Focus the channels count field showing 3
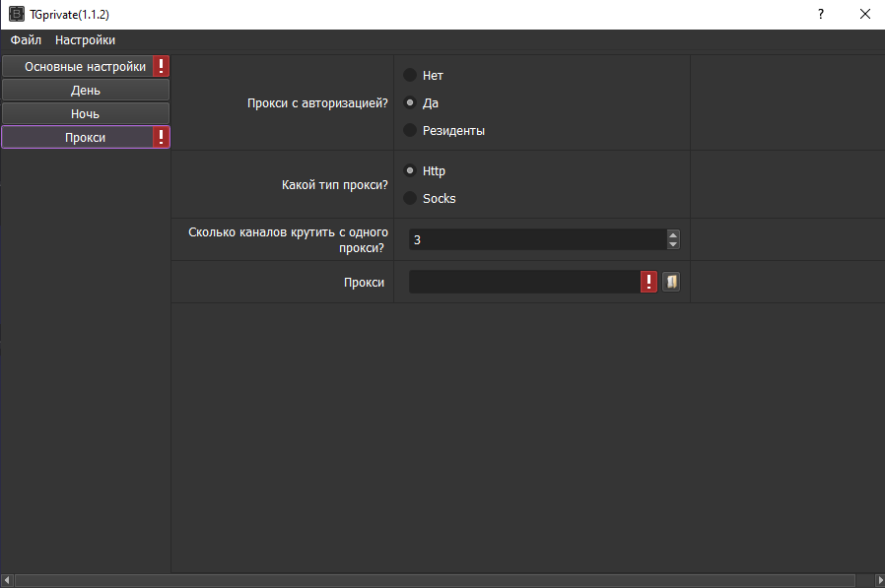Image resolution: width=885 pixels, height=588 pixels. coord(532,239)
